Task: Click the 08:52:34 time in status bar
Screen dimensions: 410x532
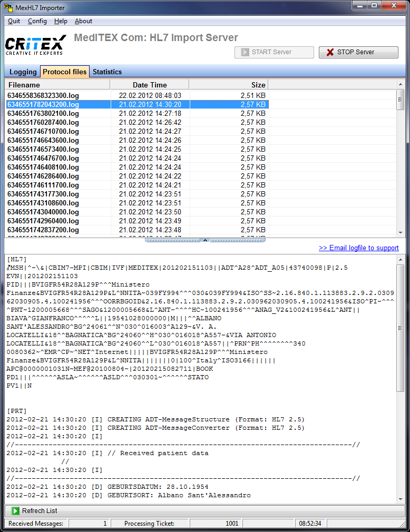Action: [310, 524]
